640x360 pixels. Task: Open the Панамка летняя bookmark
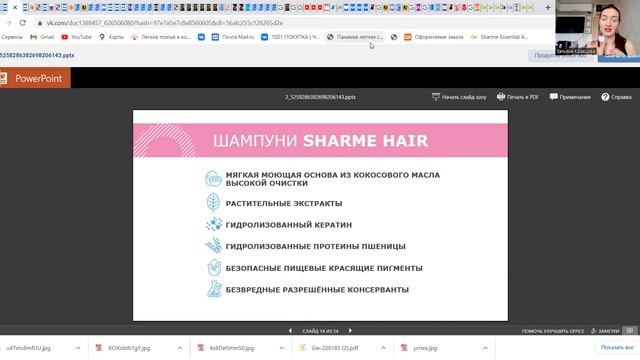coord(355,37)
